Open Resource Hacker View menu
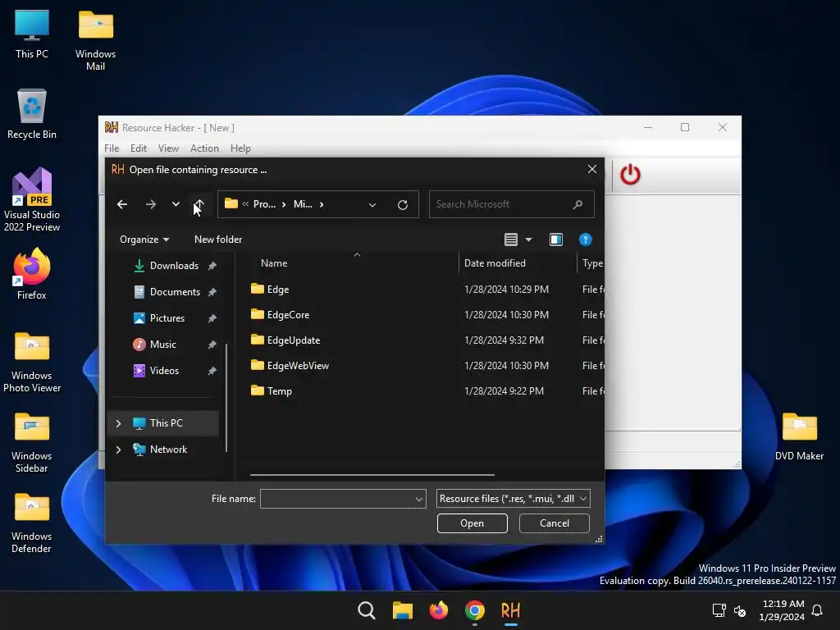This screenshot has height=630, width=840. (168, 148)
